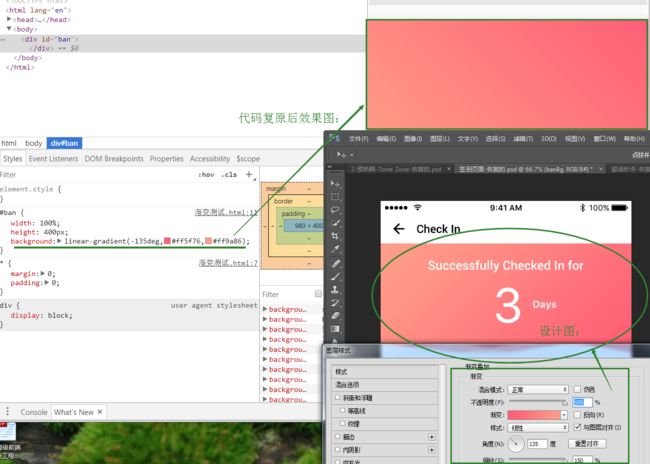
Task: Close the Tone Zone psd document tab
Action: [449, 169]
